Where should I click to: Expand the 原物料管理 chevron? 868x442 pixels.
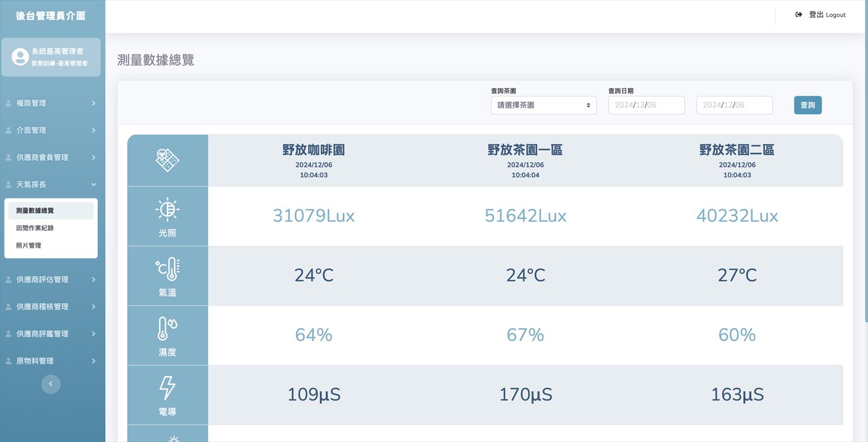pos(93,361)
